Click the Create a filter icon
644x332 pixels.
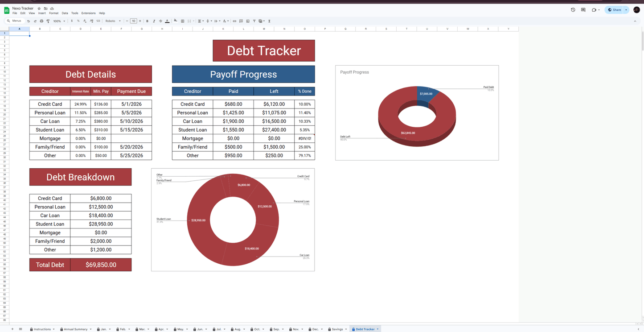point(254,21)
